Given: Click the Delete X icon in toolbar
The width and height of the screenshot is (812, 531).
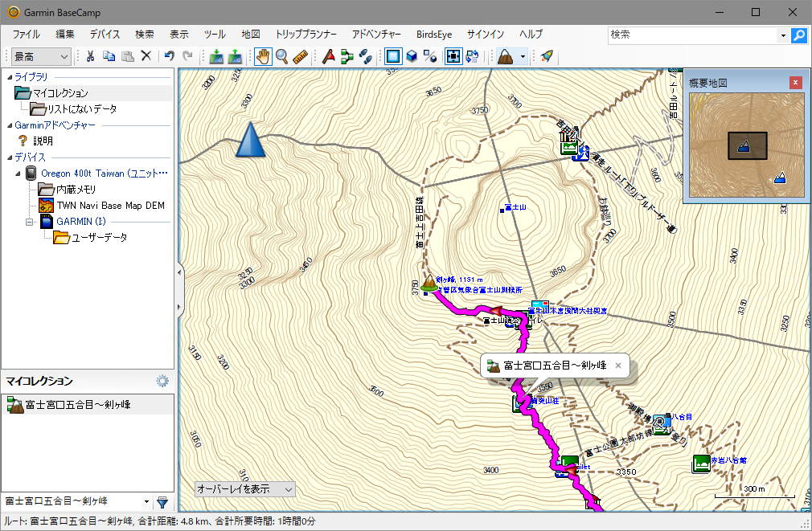Looking at the screenshot, I should tap(146, 56).
